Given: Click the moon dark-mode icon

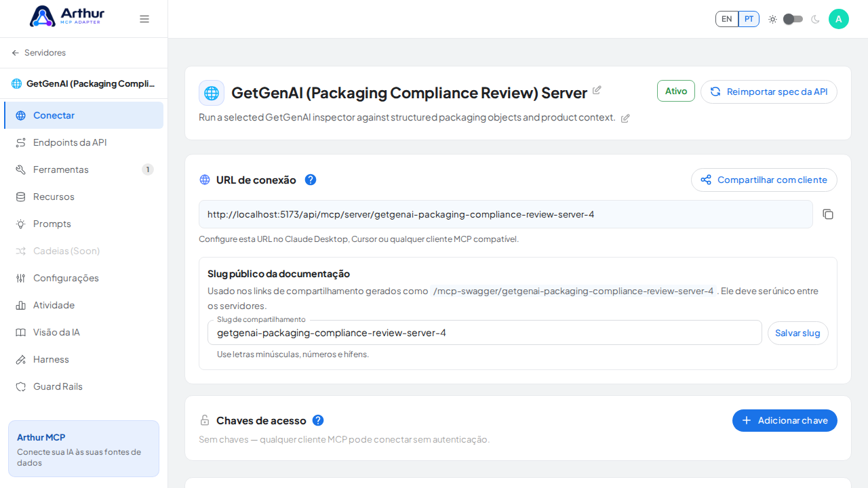Looking at the screenshot, I should click(x=815, y=19).
